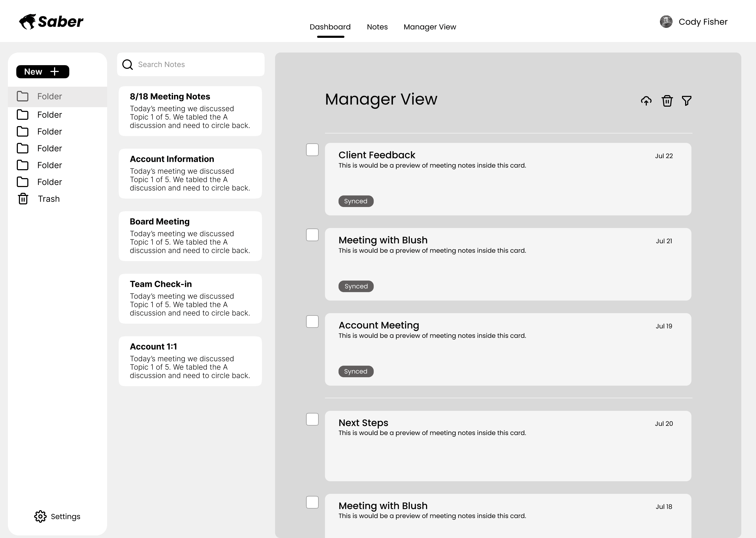Open the Team Check-in note
756x538 pixels.
(x=190, y=298)
